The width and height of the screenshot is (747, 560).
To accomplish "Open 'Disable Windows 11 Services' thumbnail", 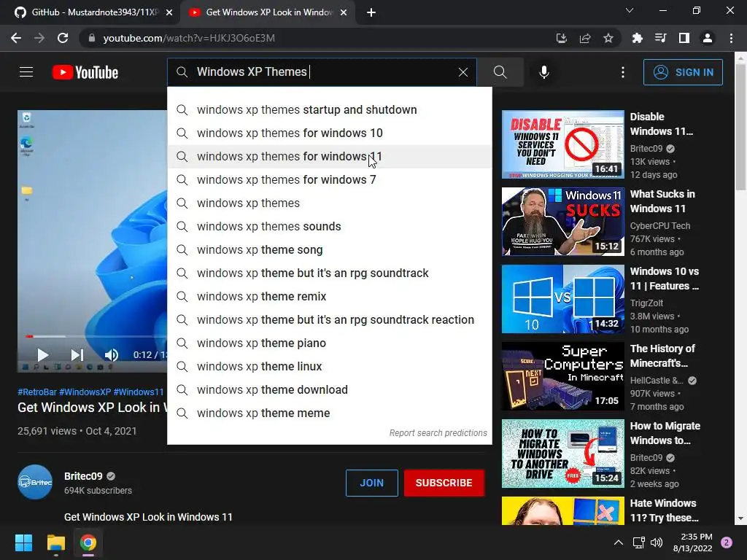I will pos(562,144).
